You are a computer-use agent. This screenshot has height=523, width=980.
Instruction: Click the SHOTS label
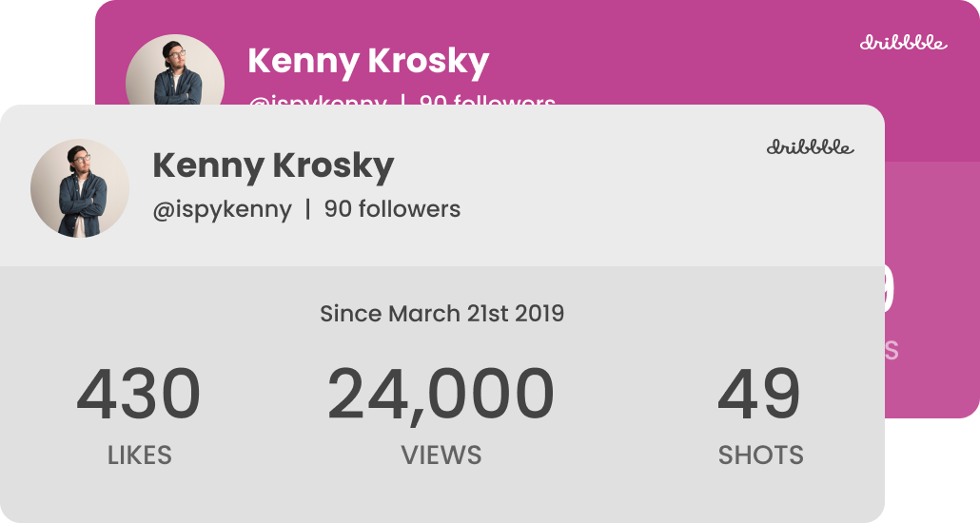click(760, 455)
